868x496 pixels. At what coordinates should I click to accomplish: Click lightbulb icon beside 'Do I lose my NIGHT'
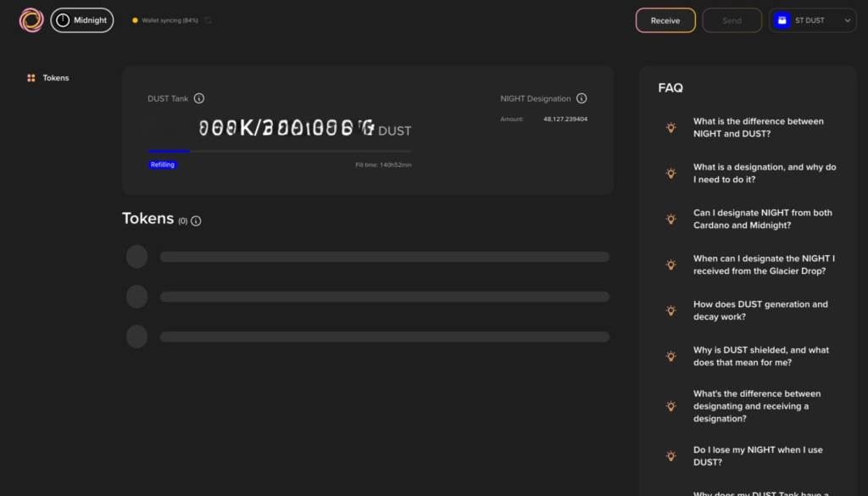click(670, 456)
